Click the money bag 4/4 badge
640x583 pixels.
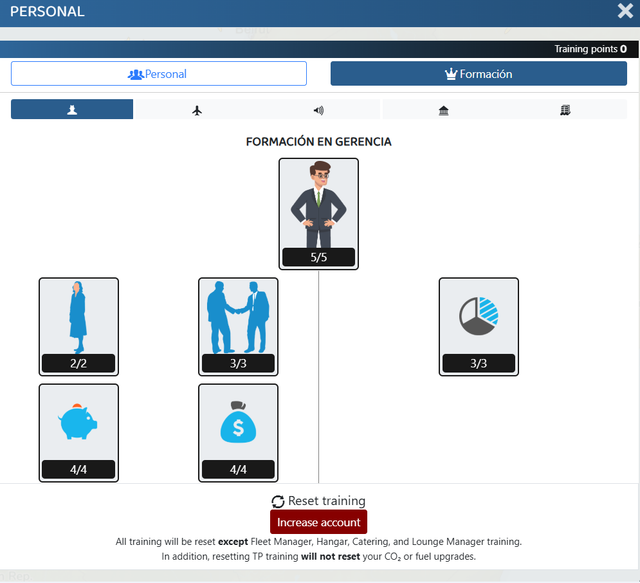coord(238,470)
